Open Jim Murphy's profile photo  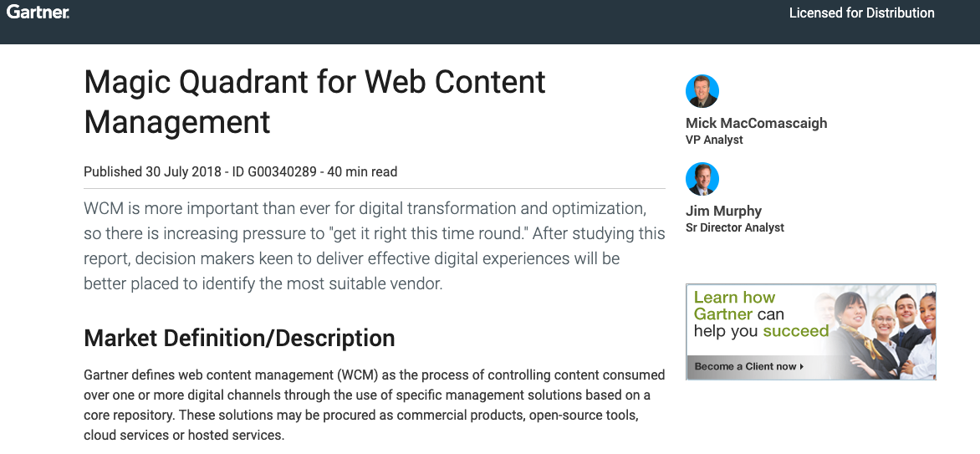[x=702, y=179]
